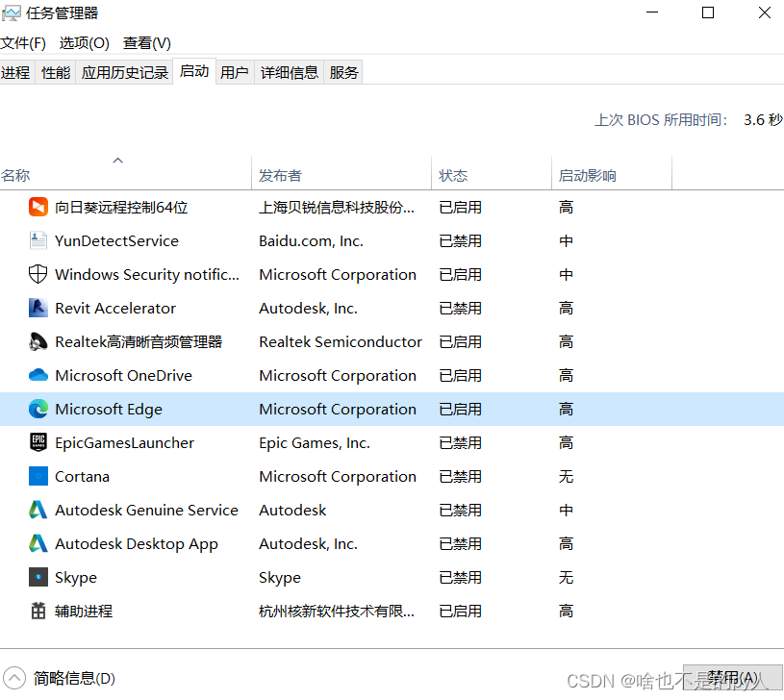Click 高 impact in Revit Accelerator row
This screenshot has width=784, height=700.
[566, 308]
